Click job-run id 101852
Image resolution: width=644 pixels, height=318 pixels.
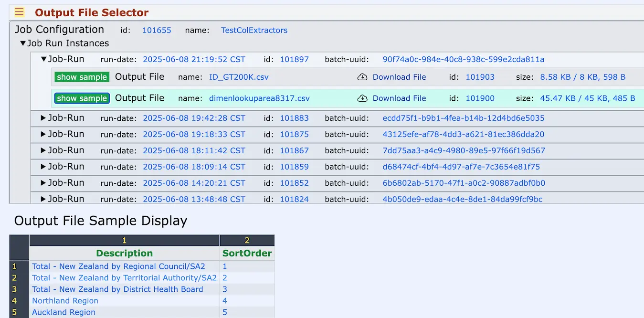point(294,183)
